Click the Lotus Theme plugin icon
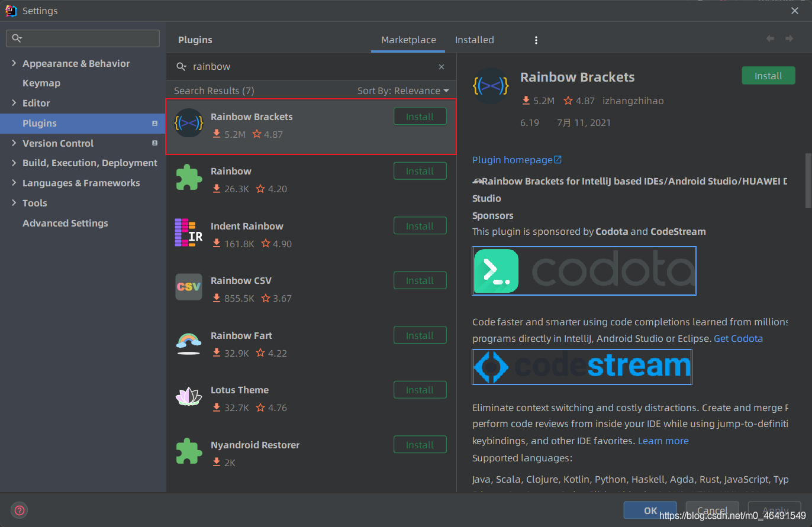This screenshot has height=527, width=812. (189, 396)
